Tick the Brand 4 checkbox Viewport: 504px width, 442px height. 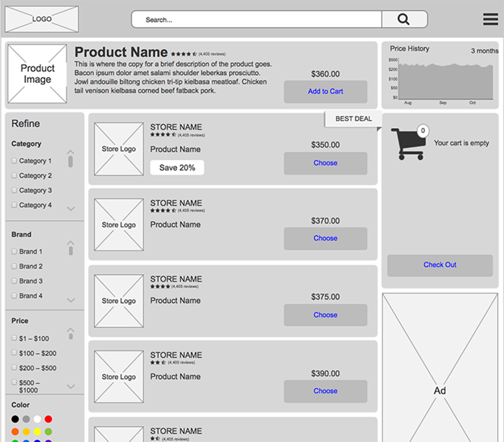click(x=14, y=295)
